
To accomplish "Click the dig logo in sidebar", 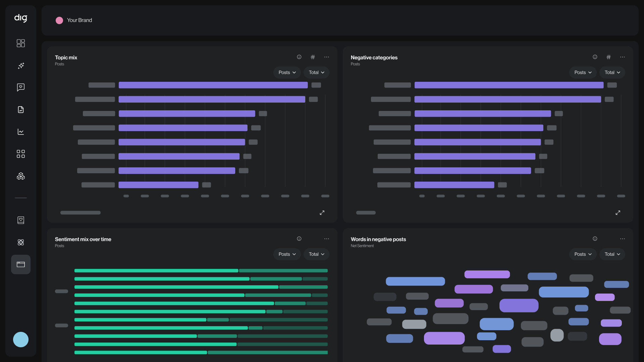I will pyautogui.click(x=20, y=18).
